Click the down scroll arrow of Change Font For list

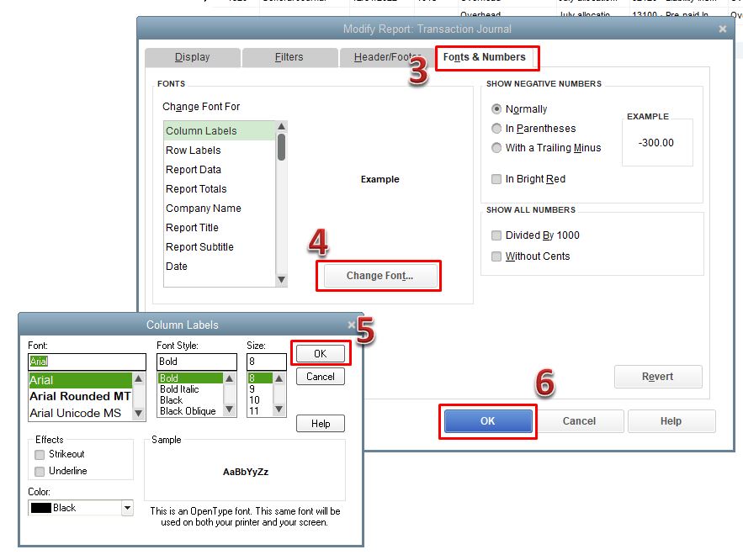tap(282, 279)
